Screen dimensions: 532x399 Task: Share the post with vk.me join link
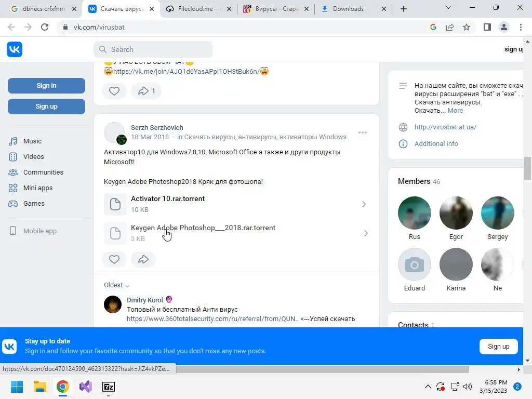(146, 91)
